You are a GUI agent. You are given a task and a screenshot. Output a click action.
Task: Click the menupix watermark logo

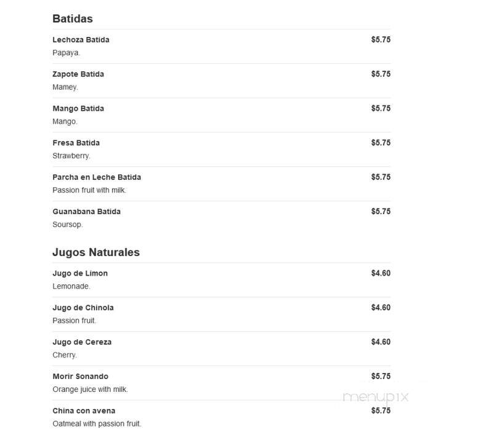click(x=375, y=397)
